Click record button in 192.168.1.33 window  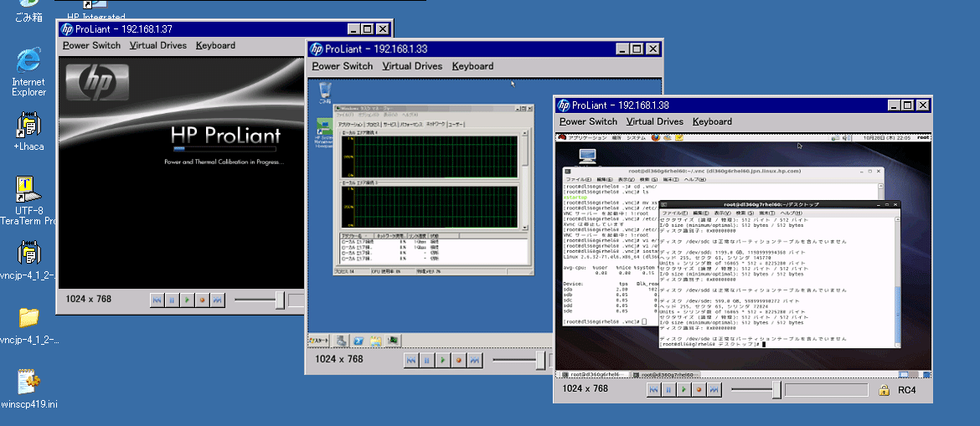pyautogui.click(x=459, y=361)
